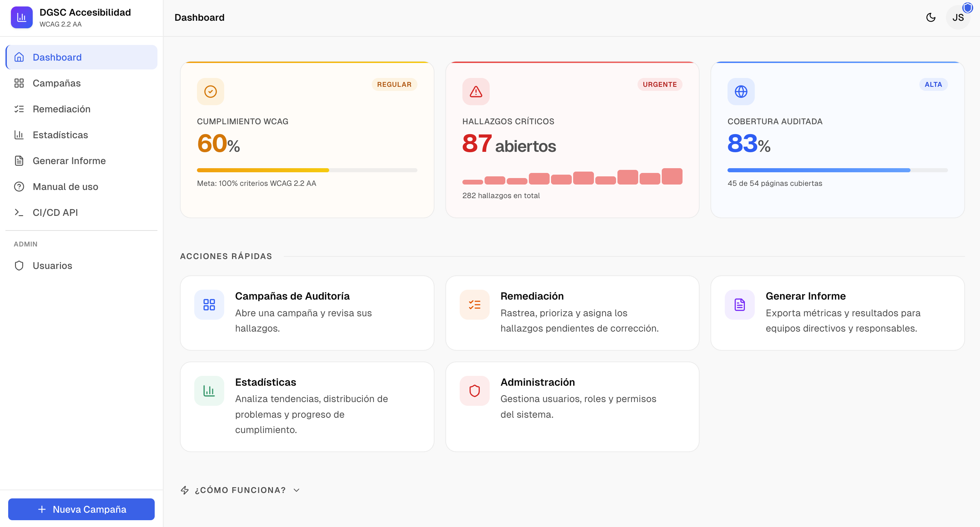Image resolution: width=980 pixels, height=527 pixels.
Task: Navigate to Estadísticas in the sidebar
Action: 81,135
